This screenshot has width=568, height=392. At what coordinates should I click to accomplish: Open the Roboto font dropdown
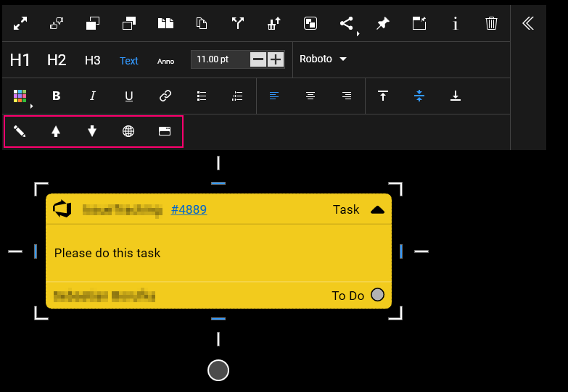tap(323, 59)
